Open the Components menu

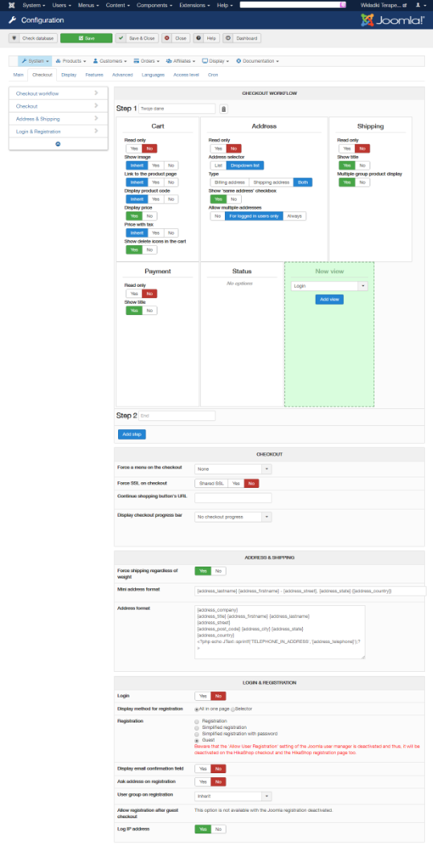click(155, 5)
